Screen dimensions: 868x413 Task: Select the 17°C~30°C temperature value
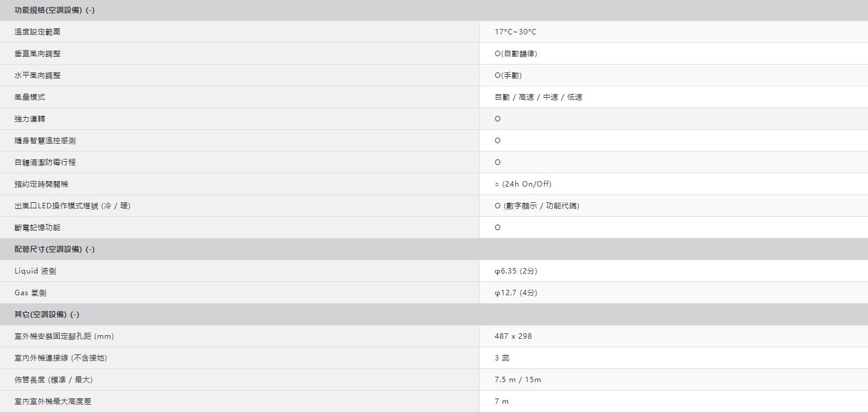(515, 32)
